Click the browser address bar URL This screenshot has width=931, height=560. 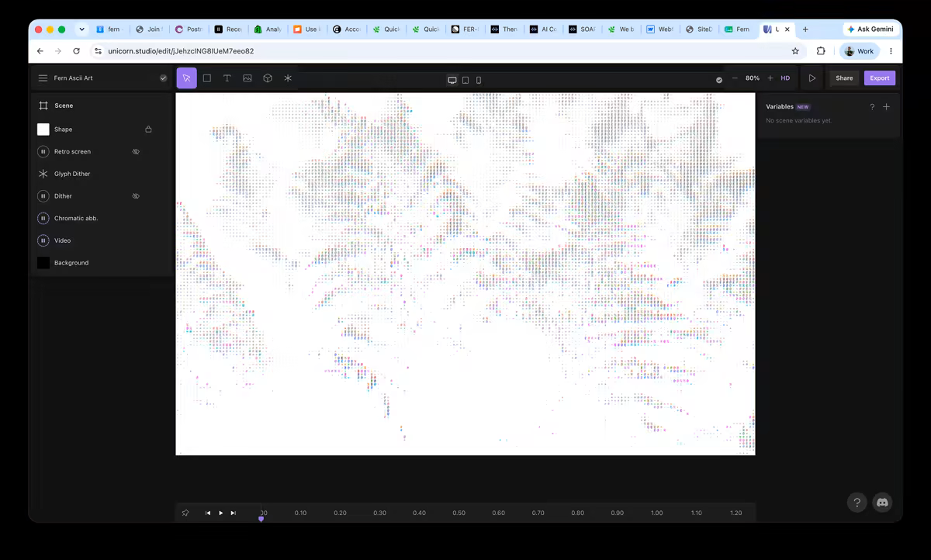[181, 51]
